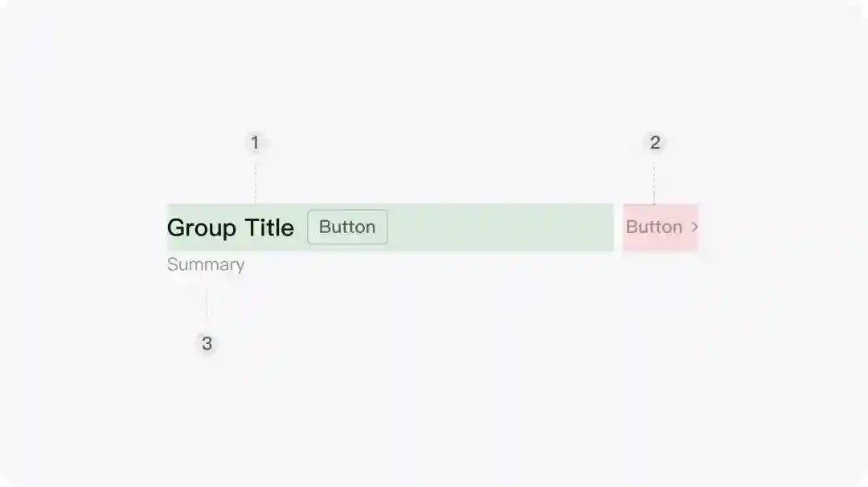Click the letter G of Group Title

(175, 228)
